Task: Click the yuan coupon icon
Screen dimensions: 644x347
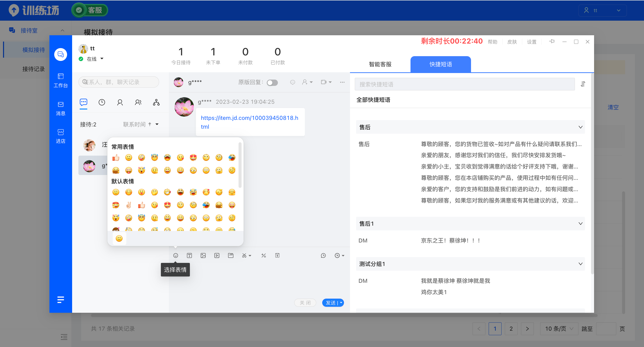Action: coord(277,256)
